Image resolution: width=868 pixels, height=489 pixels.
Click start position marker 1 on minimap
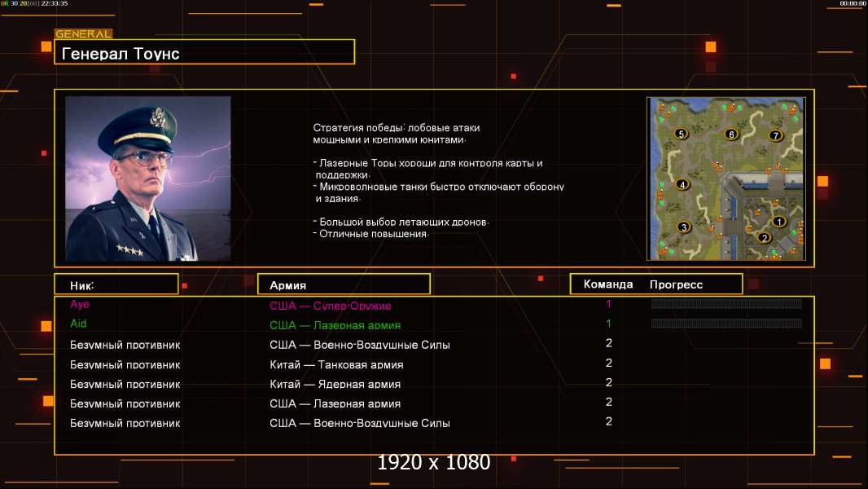pos(779,222)
